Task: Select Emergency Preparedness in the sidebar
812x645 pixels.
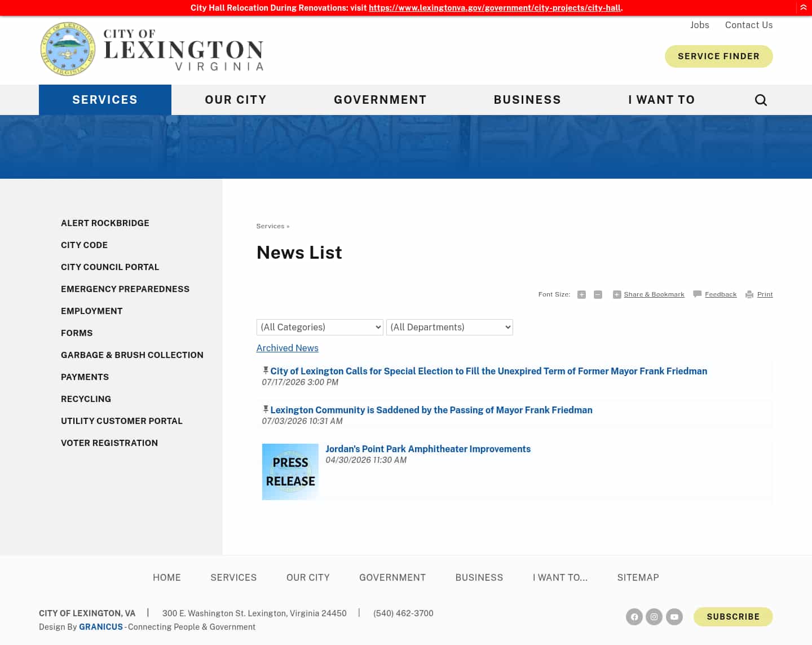Action: 125,289
